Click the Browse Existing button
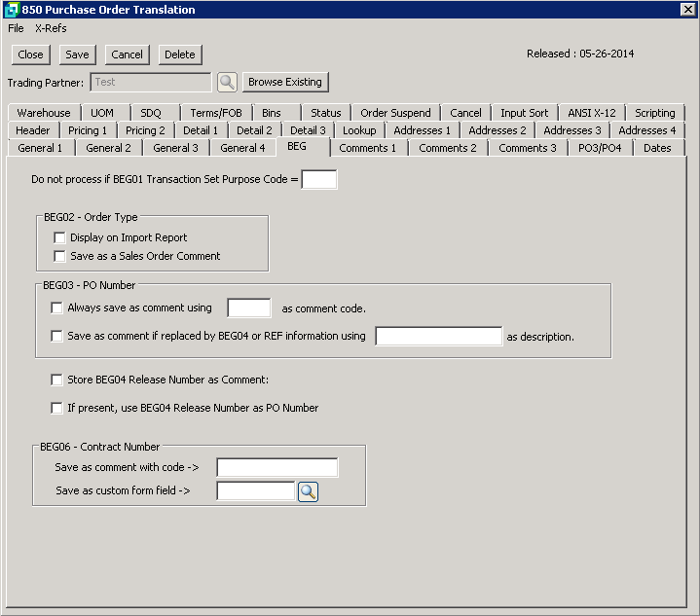The height and width of the screenshot is (616, 700). pyautogui.click(x=285, y=82)
